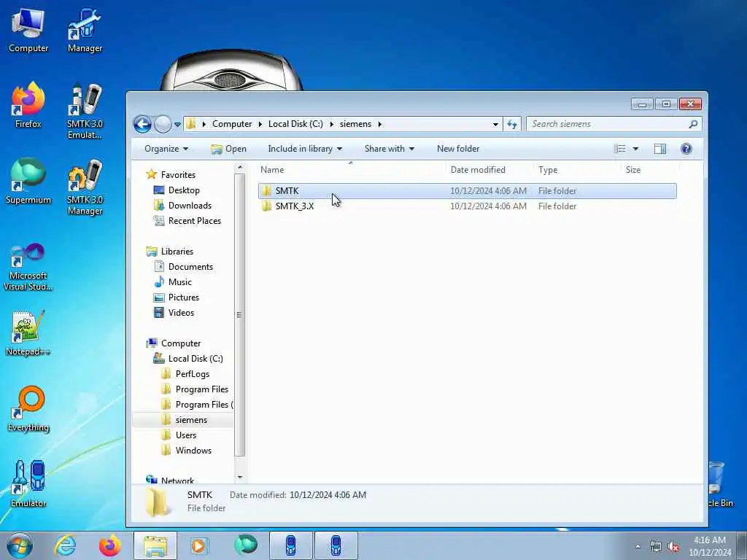The width and height of the screenshot is (747, 560).
Task: Click Local Disk (C:) in the breadcrumb
Action: click(x=295, y=124)
